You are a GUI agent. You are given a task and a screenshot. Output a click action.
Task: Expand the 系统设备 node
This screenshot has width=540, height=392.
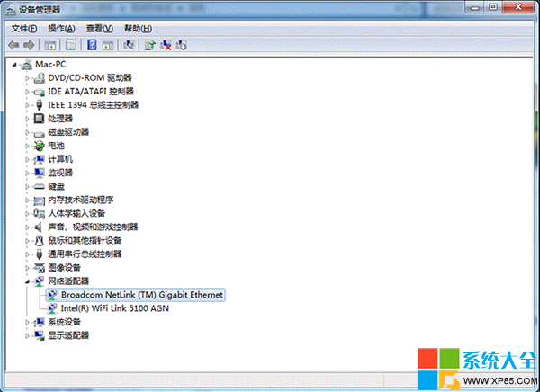[x=27, y=322]
